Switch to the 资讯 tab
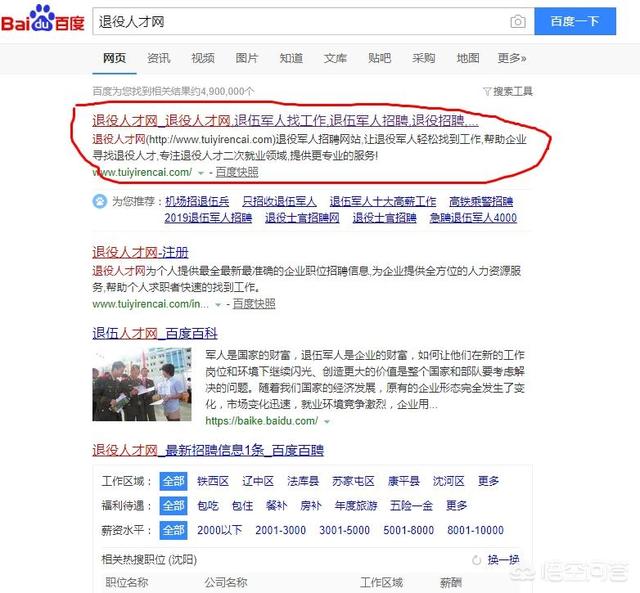 click(159, 58)
